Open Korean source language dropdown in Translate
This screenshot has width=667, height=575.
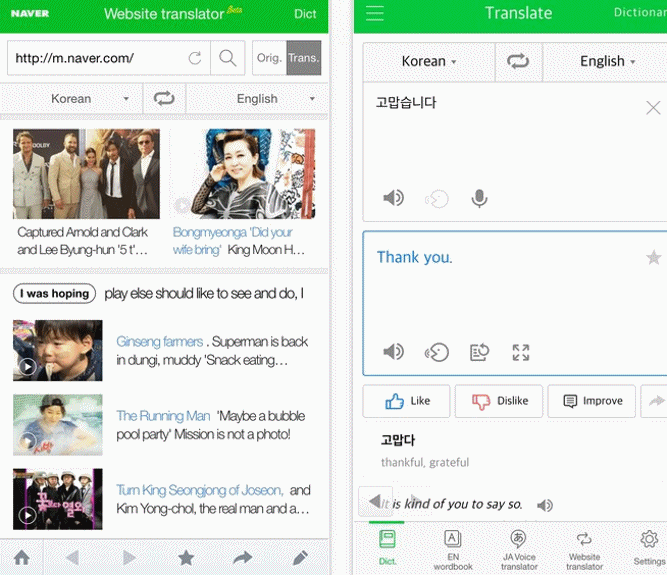pos(429,61)
